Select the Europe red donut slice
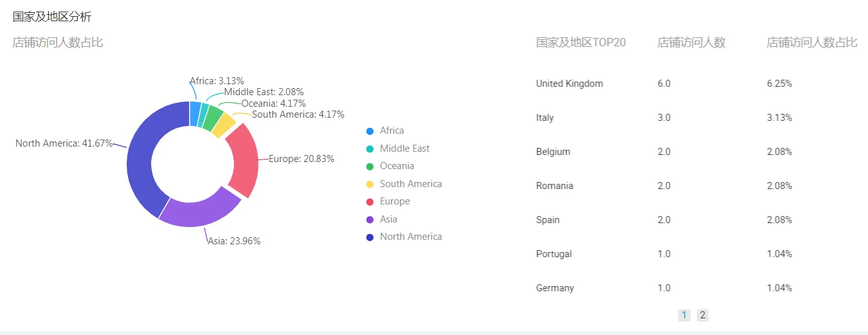 click(x=243, y=159)
